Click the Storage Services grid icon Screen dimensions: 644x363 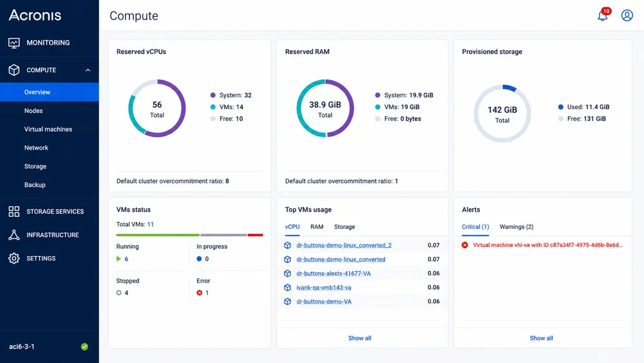(x=14, y=211)
